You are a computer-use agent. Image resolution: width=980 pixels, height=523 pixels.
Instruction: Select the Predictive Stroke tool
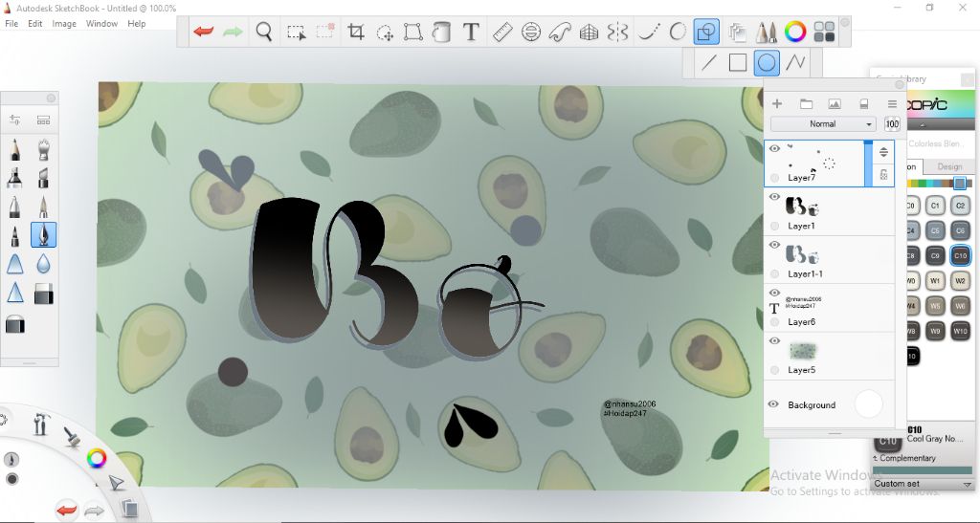coord(677,32)
